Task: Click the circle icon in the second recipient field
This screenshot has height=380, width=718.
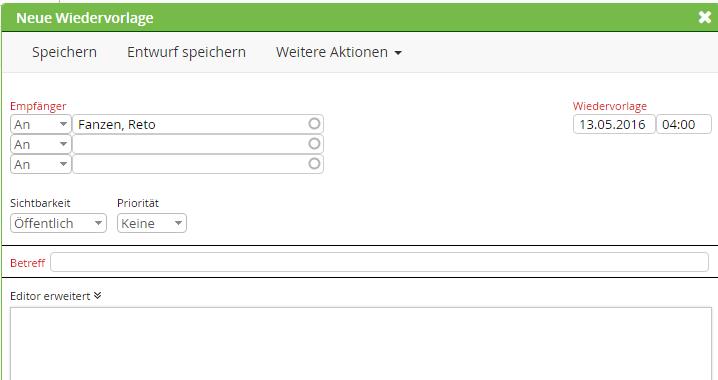Action: (314, 144)
